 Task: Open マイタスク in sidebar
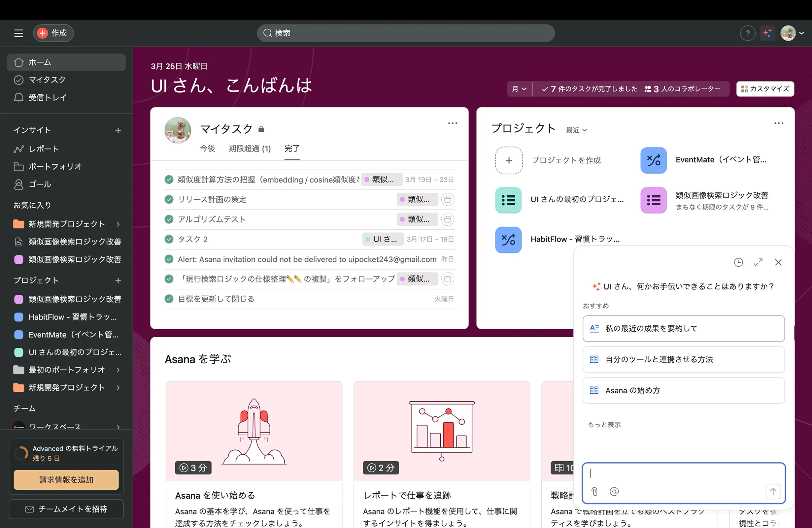[x=66, y=80]
